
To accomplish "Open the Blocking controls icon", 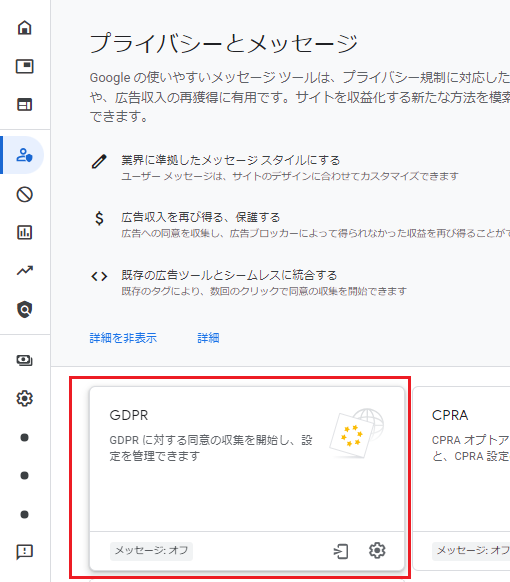I will click(x=24, y=194).
